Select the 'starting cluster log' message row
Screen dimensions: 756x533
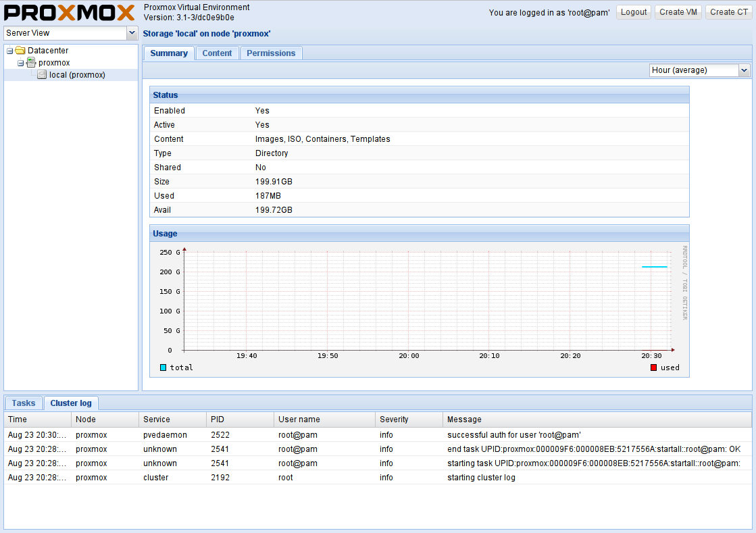click(x=378, y=478)
